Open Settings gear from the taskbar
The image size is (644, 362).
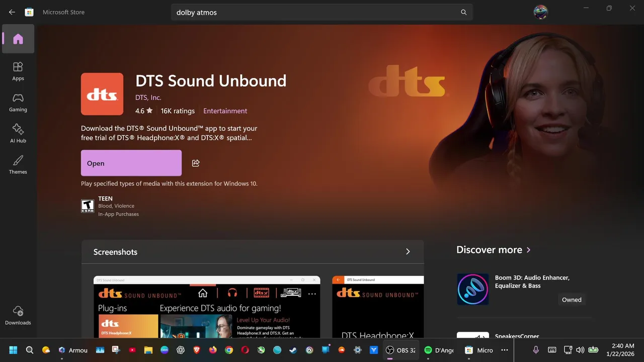tap(358, 350)
